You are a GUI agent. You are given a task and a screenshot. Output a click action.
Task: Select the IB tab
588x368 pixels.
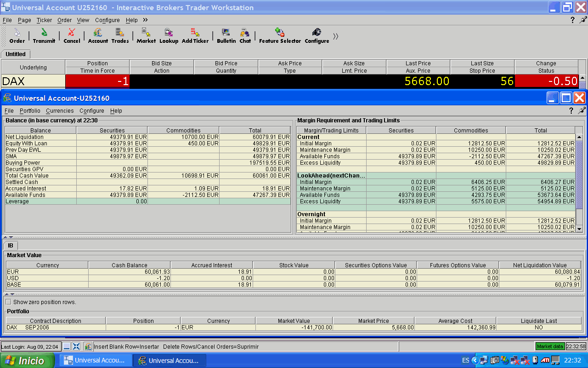[x=11, y=246]
